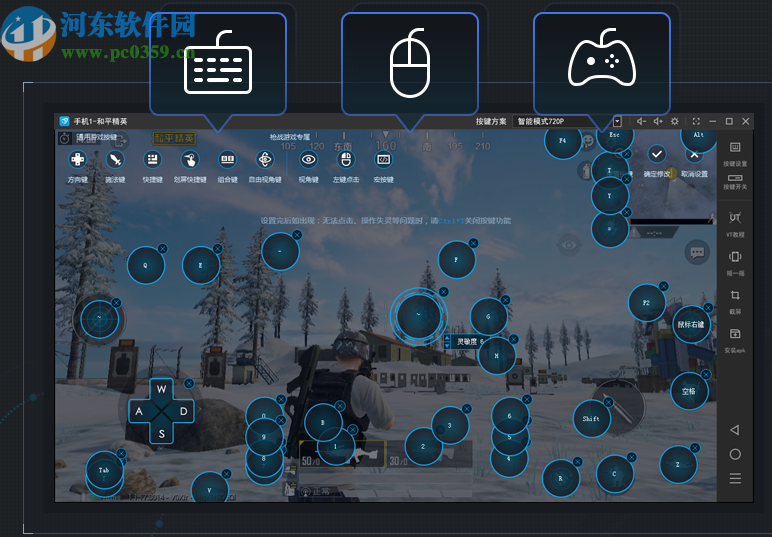Select the Z key bubble
Viewport: 772px width, 537px height.
(678, 464)
